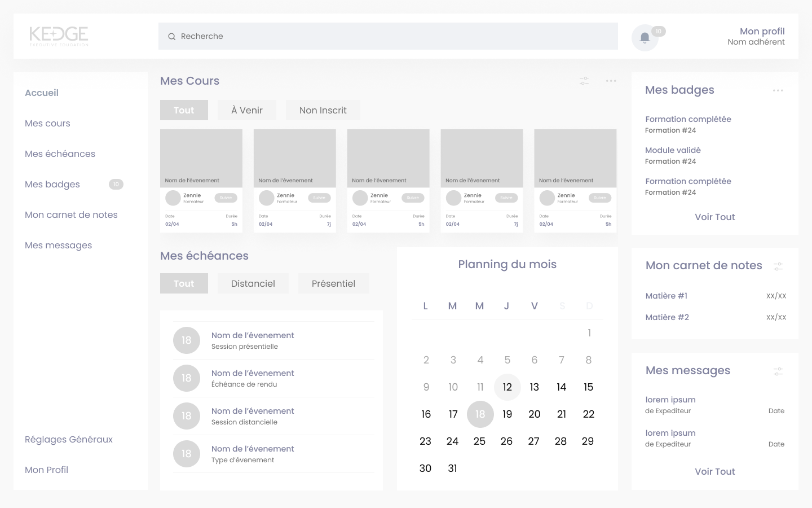812x508 pixels.
Task: Click the search magnifier icon
Action: [172, 37]
